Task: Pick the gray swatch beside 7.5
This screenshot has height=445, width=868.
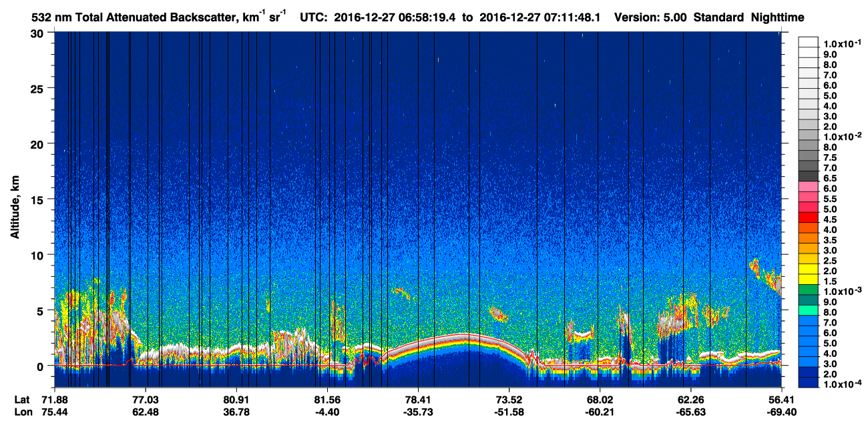Action: 808,155
